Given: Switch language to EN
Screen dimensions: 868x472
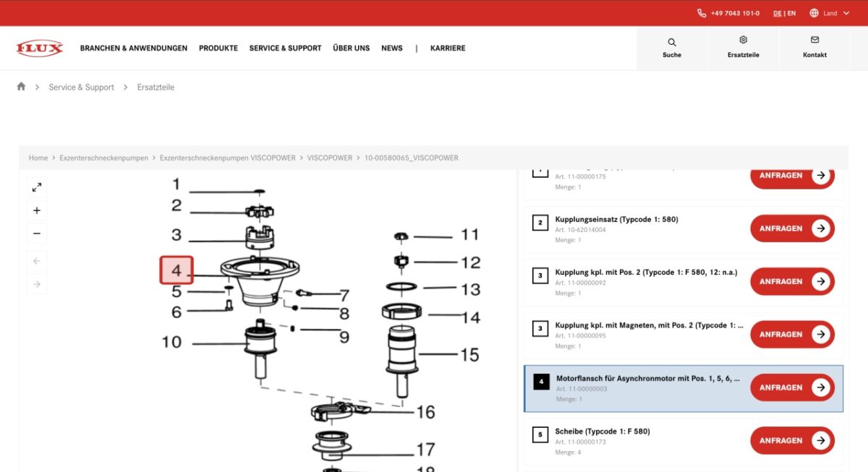Looking at the screenshot, I should pyautogui.click(x=792, y=13).
